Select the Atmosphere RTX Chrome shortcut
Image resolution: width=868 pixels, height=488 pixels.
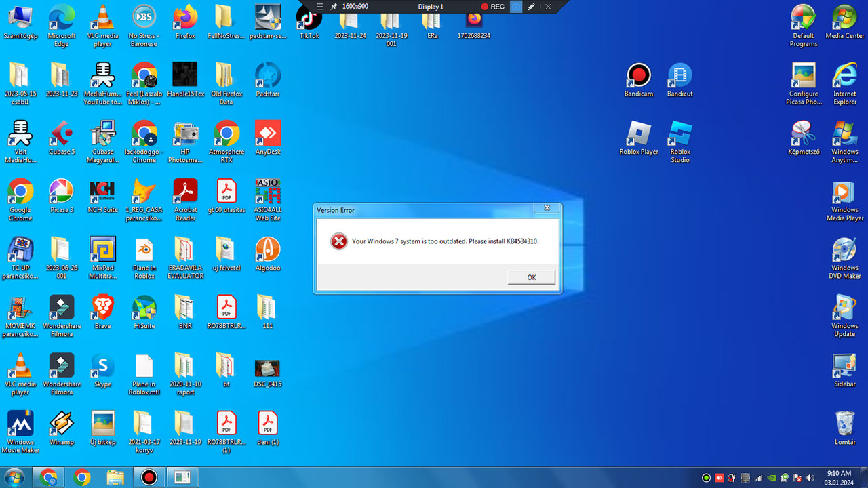tap(226, 142)
